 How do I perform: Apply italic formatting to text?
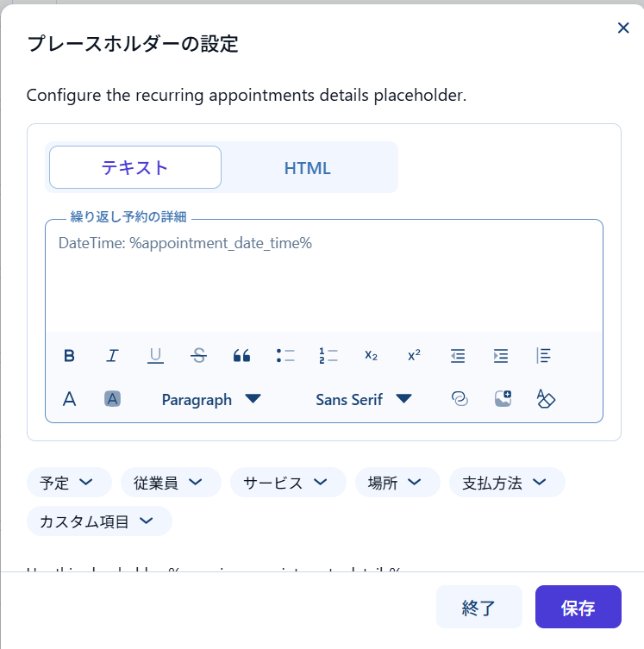[112, 355]
